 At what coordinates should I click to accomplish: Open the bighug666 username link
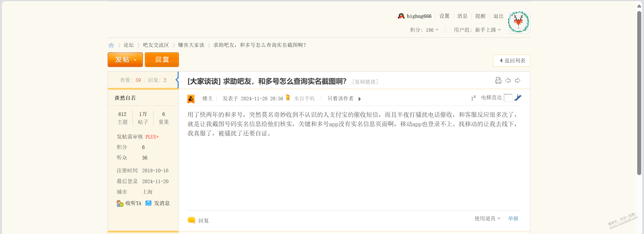coord(419,16)
